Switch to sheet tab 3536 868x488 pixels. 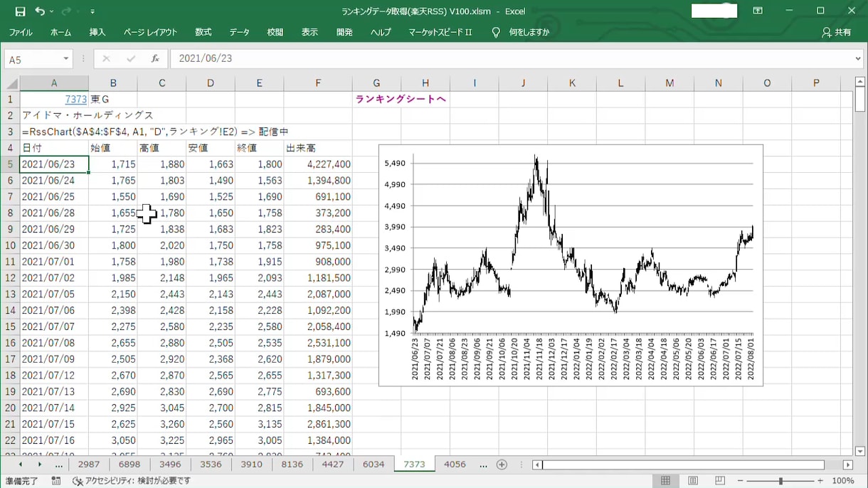click(211, 465)
